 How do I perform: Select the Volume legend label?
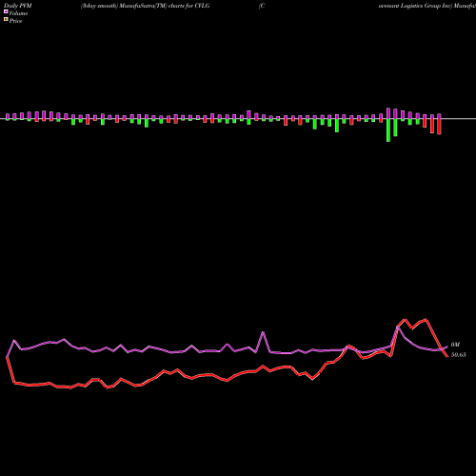18,13
